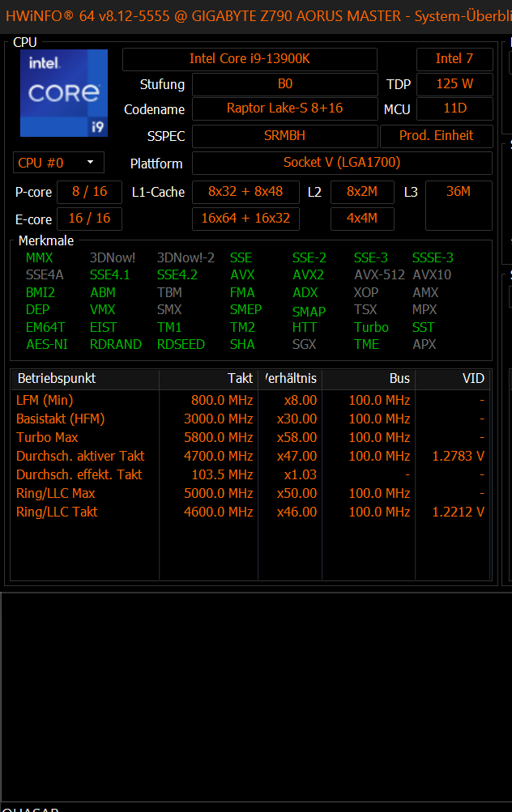Select the LFM (Min) row
Viewport: 512px width, 812px height.
(250, 400)
